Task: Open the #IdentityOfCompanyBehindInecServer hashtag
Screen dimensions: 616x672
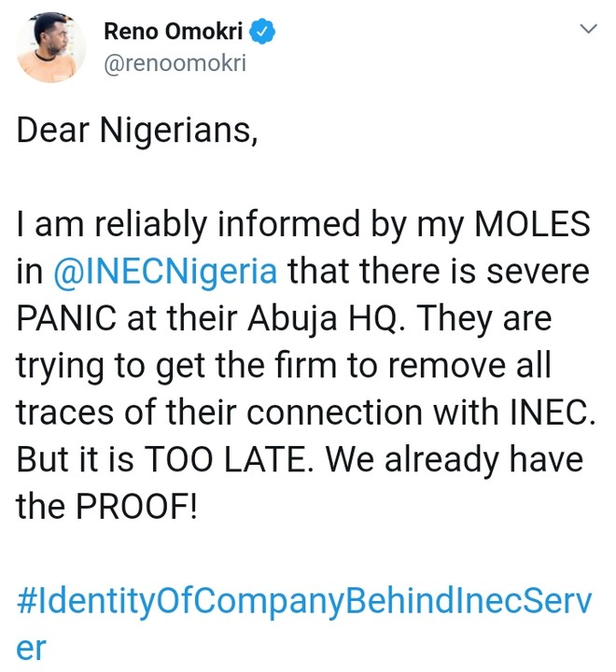Action: point(303,600)
